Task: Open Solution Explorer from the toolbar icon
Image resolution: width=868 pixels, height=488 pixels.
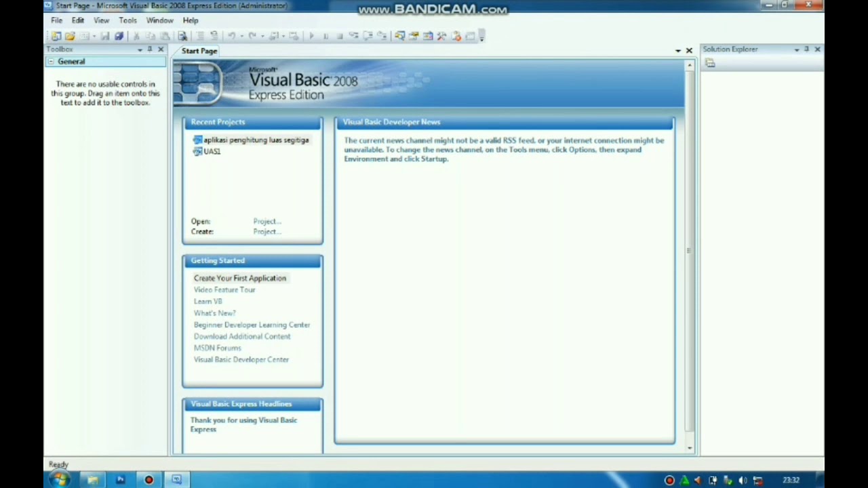Action: 399,36
